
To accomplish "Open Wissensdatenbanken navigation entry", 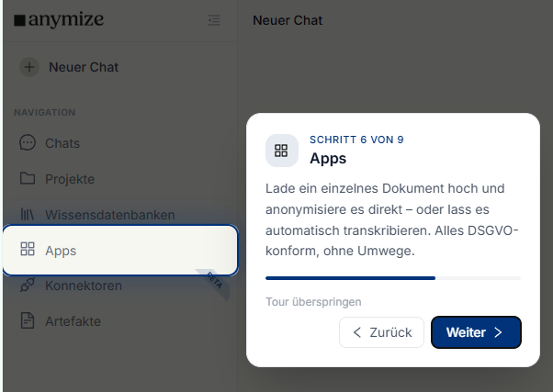I will tap(110, 215).
